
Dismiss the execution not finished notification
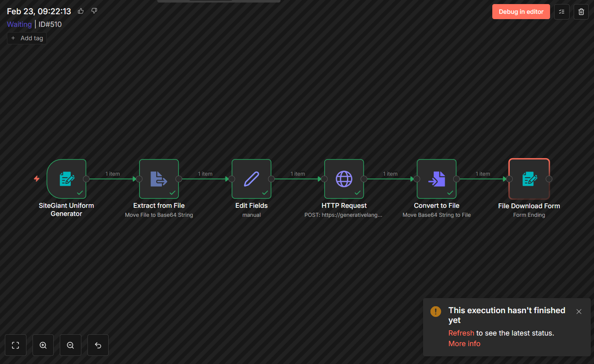click(x=579, y=312)
